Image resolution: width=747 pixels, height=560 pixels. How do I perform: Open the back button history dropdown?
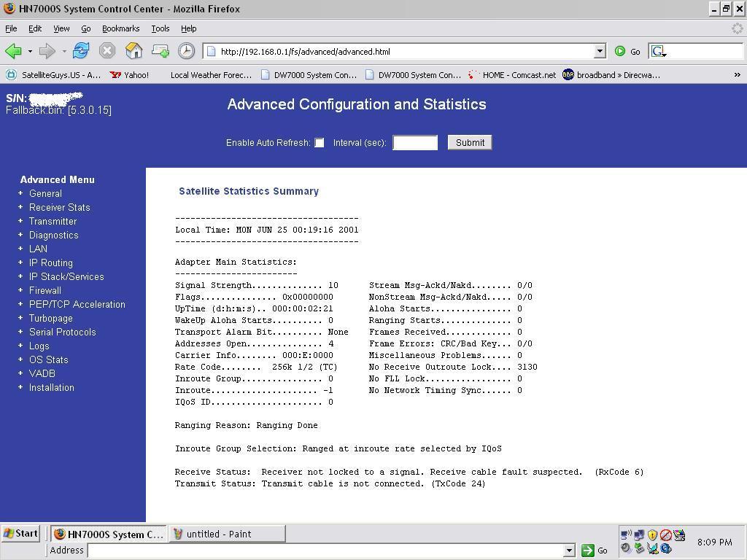(30, 52)
